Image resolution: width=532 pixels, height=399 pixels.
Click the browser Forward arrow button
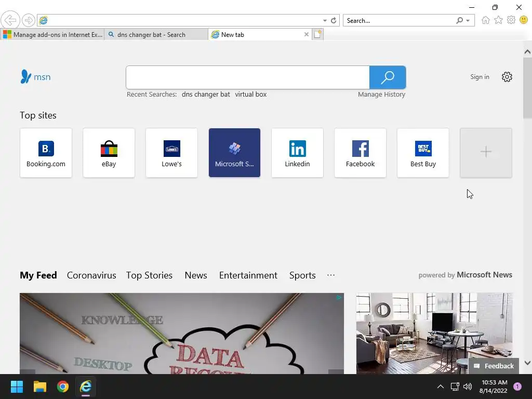point(29,20)
